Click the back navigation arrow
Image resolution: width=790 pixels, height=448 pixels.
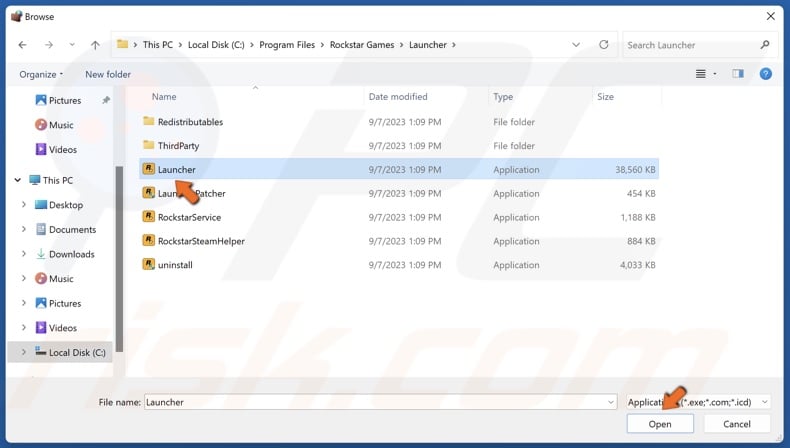[22, 45]
